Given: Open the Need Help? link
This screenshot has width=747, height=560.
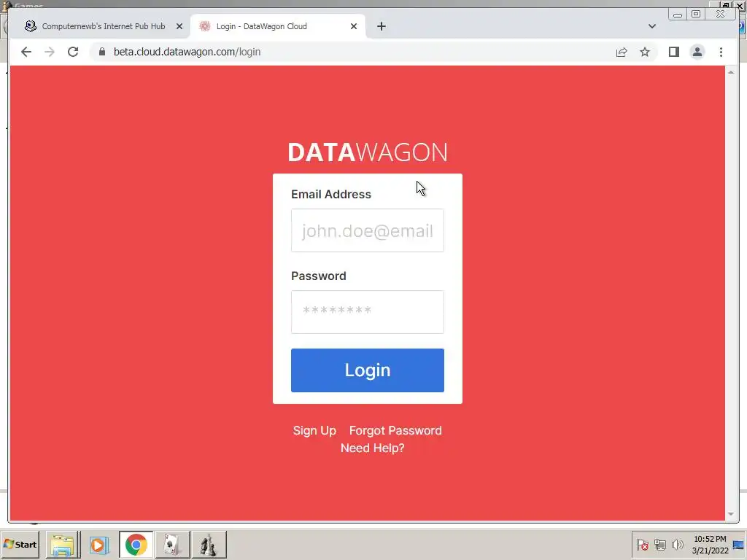Looking at the screenshot, I should coord(373,448).
